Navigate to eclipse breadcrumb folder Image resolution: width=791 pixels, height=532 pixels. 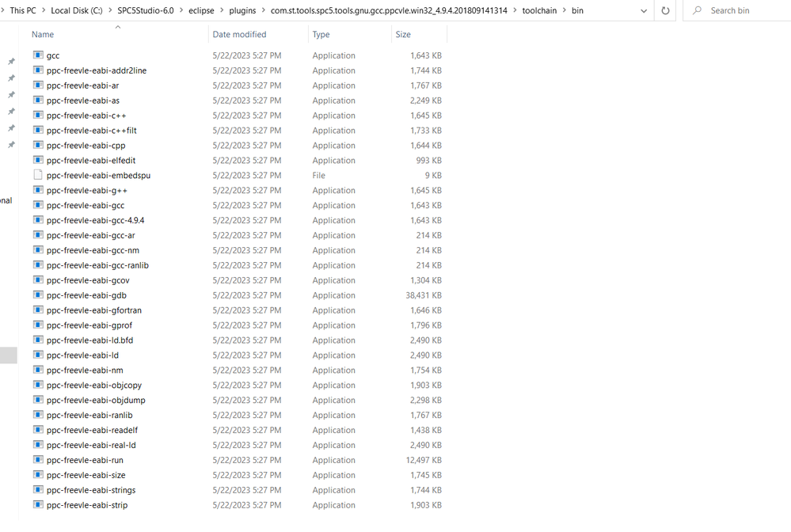coord(201,10)
